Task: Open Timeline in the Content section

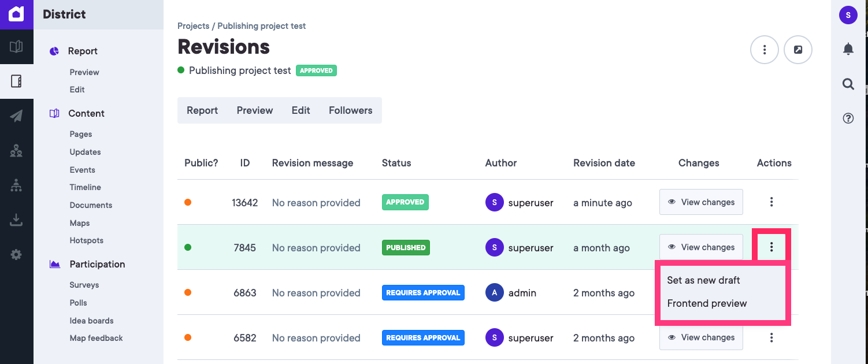Action: 85,187
